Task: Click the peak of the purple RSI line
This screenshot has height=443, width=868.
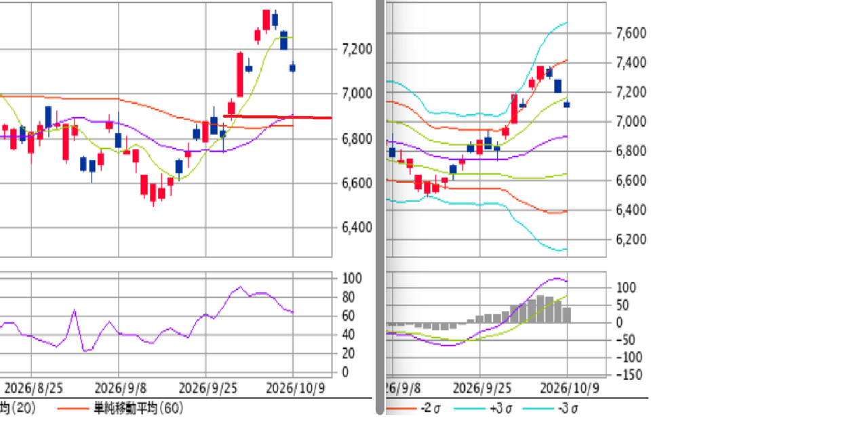Action: tap(240, 287)
